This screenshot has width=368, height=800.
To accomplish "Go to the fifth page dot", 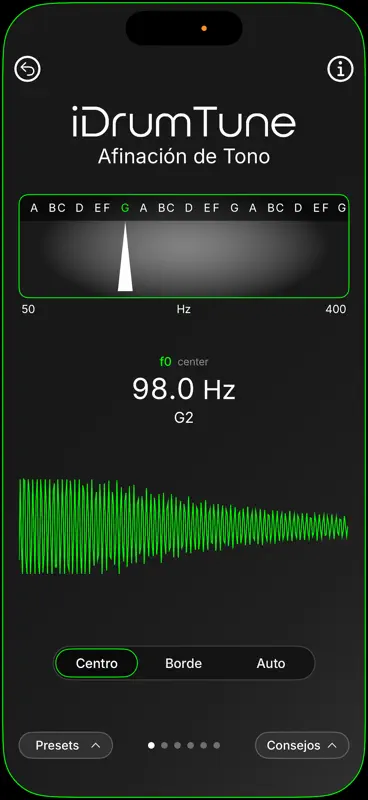I will (x=203, y=745).
